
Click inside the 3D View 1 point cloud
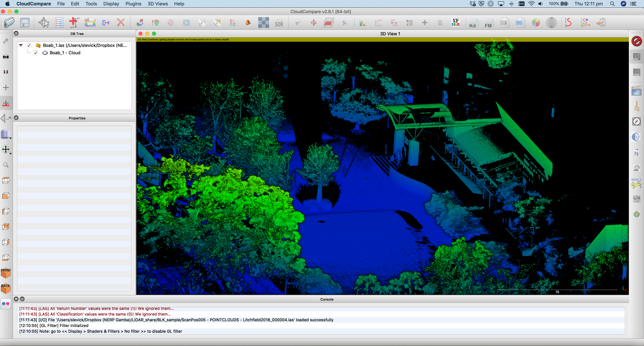[382, 168]
